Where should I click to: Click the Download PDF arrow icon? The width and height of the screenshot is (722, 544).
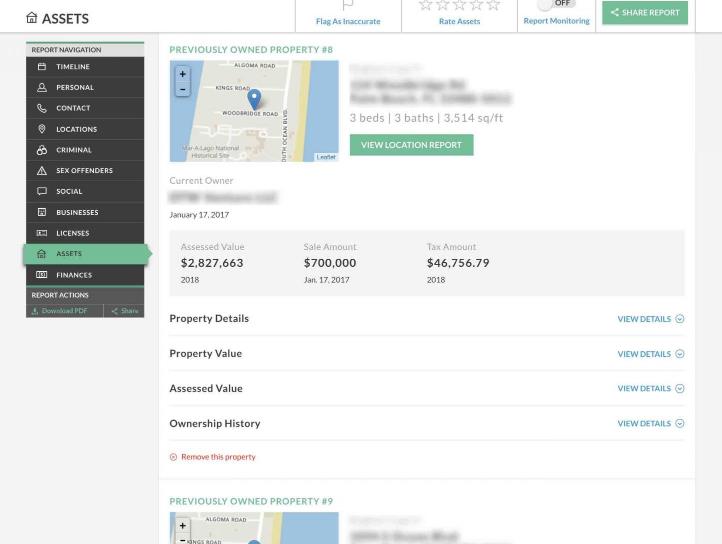(35, 311)
